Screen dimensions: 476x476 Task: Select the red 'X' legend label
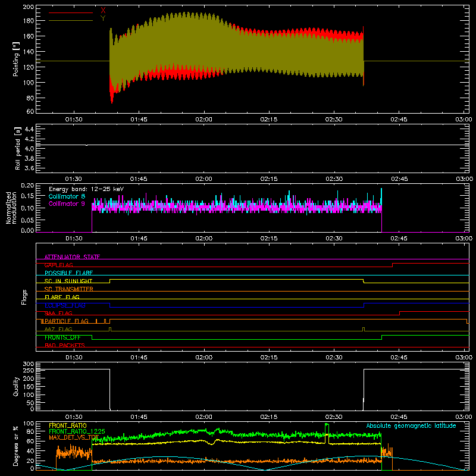pos(103,10)
